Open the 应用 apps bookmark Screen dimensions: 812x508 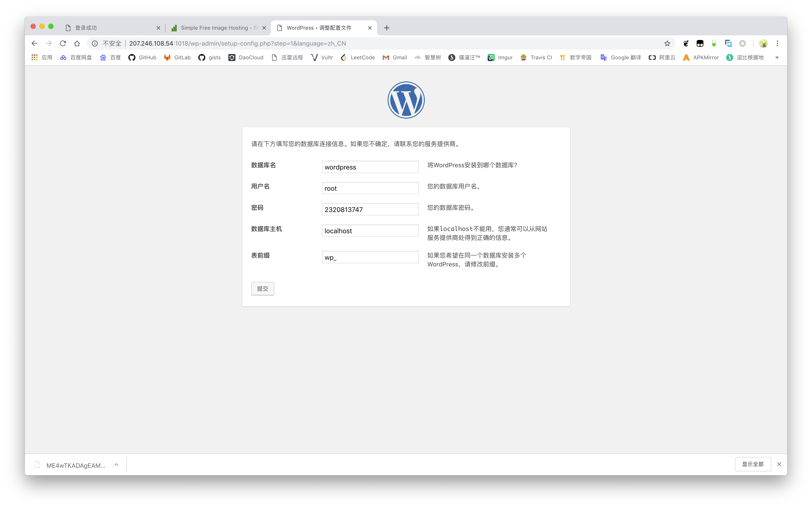[42, 58]
